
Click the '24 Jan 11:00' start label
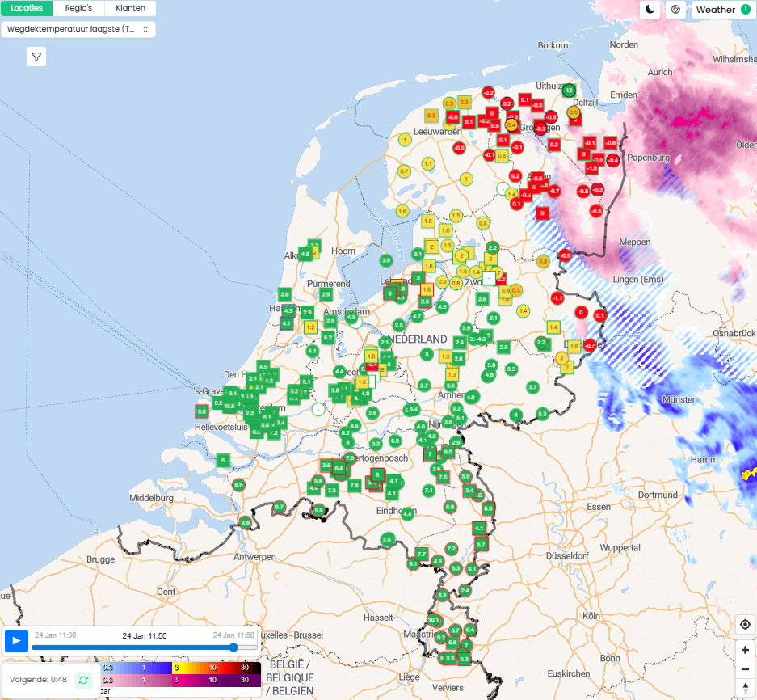(x=56, y=635)
